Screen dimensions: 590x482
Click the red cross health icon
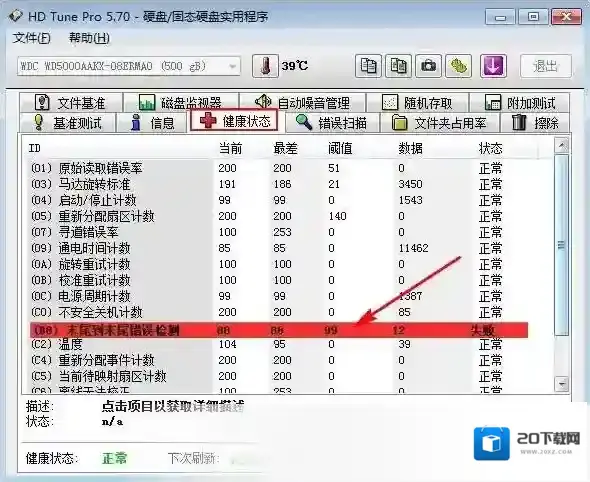[208, 120]
